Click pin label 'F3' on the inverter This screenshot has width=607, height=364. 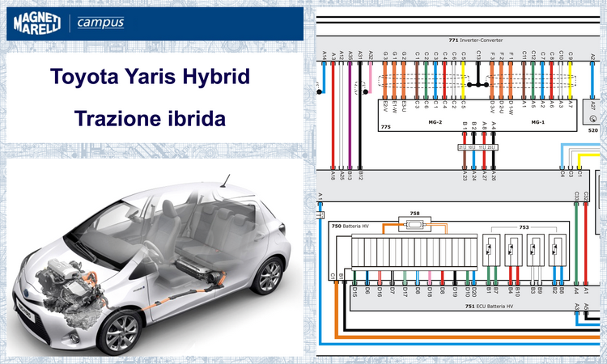(492, 56)
